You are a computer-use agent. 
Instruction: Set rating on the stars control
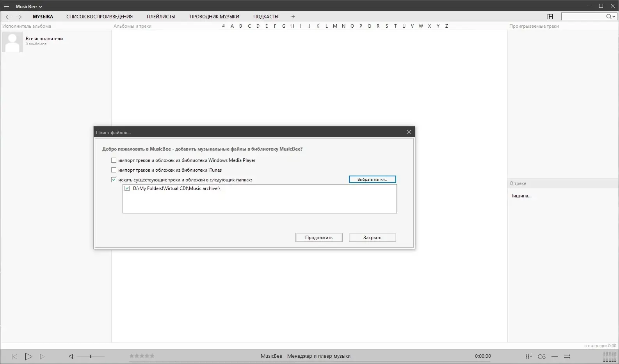tap(142, 356)
